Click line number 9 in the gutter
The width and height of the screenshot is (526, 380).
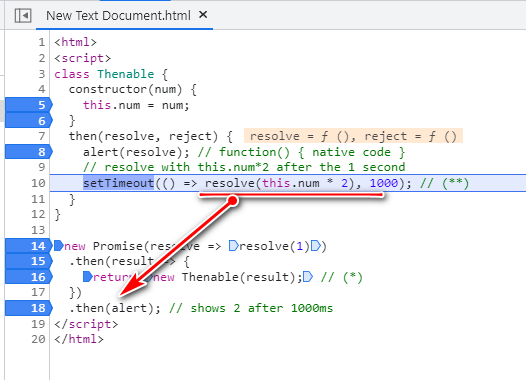pos(42,167)
